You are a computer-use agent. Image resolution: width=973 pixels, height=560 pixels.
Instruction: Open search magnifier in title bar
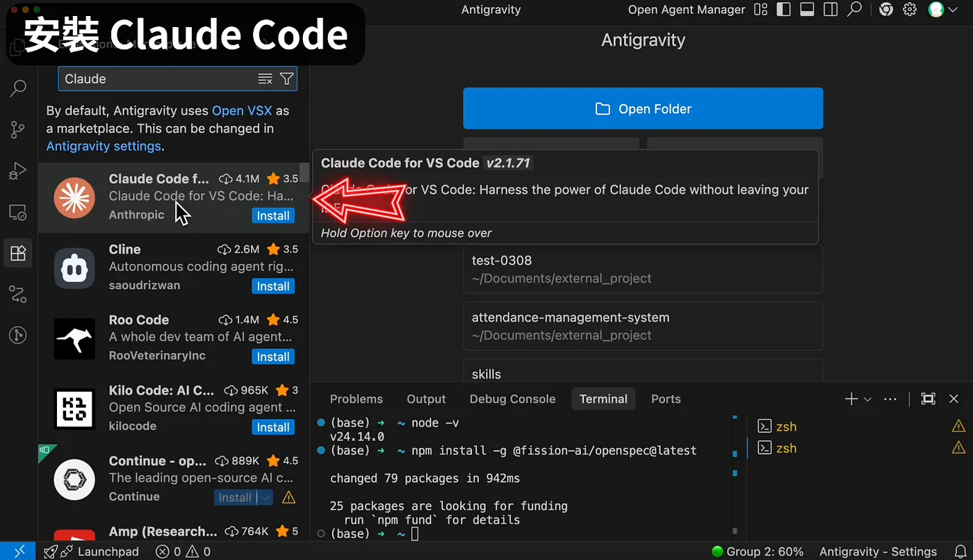(854, 9)
